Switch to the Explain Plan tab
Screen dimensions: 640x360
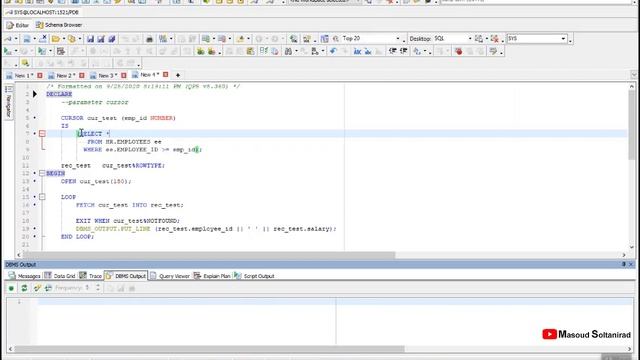click(212, 276)
